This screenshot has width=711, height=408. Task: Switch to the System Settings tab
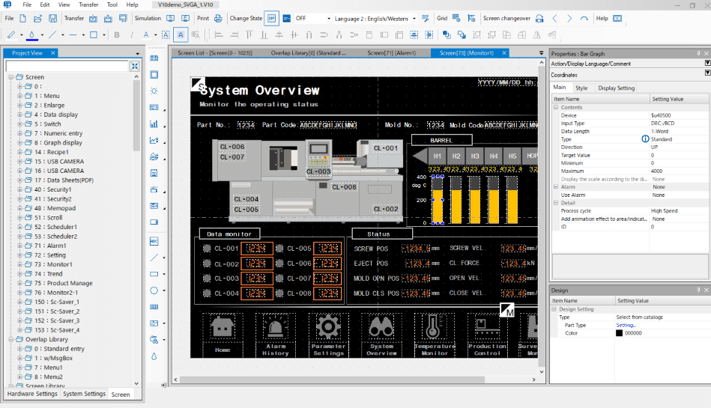84,394
